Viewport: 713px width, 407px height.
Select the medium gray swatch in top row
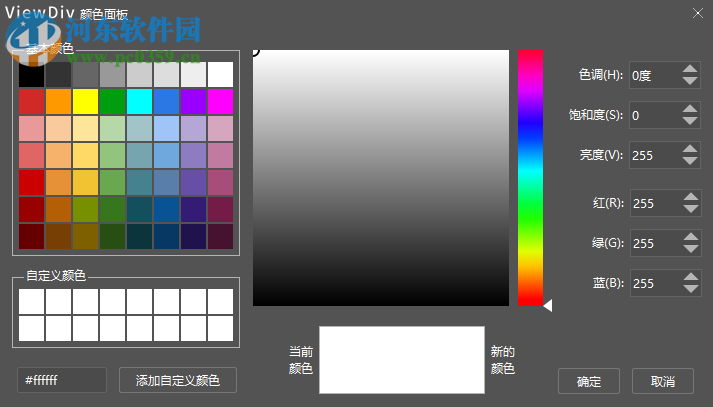coord(112,75)
